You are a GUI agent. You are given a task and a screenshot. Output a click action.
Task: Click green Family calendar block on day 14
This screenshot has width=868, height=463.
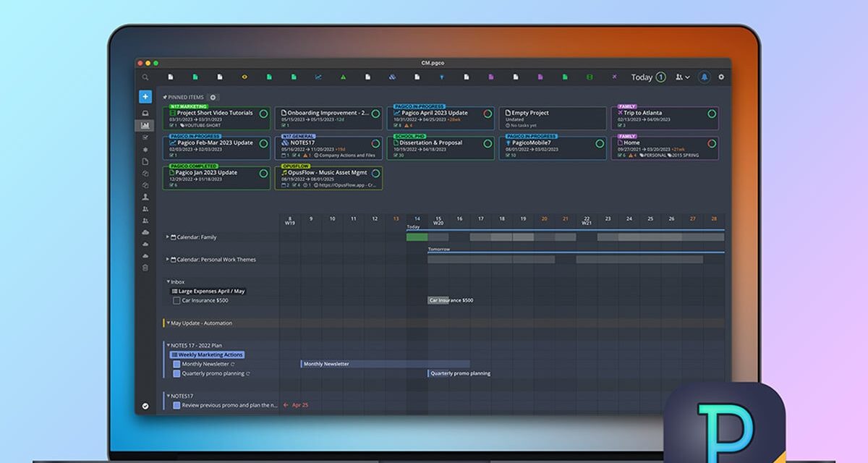417,237
